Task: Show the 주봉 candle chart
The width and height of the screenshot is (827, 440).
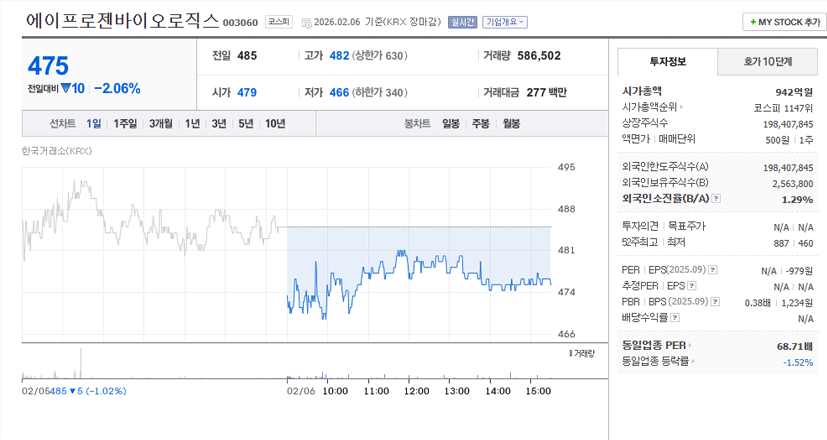Action: (480, 123)
